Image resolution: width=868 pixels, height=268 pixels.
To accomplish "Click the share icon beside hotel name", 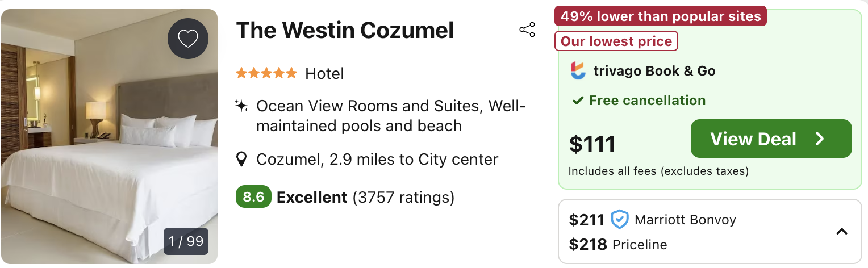I will pyautogui.click(x=527, y=30).
